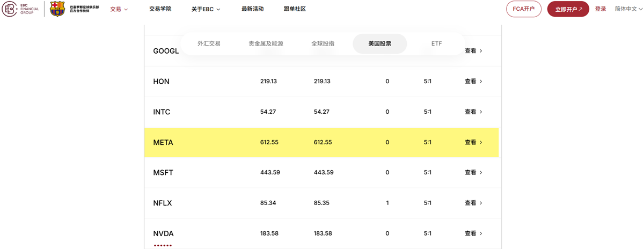Image resolution: width=644 pixels, height=249 pixels.
Task: Click 查看 in the NFLX row
Action: tap(474, 203)
